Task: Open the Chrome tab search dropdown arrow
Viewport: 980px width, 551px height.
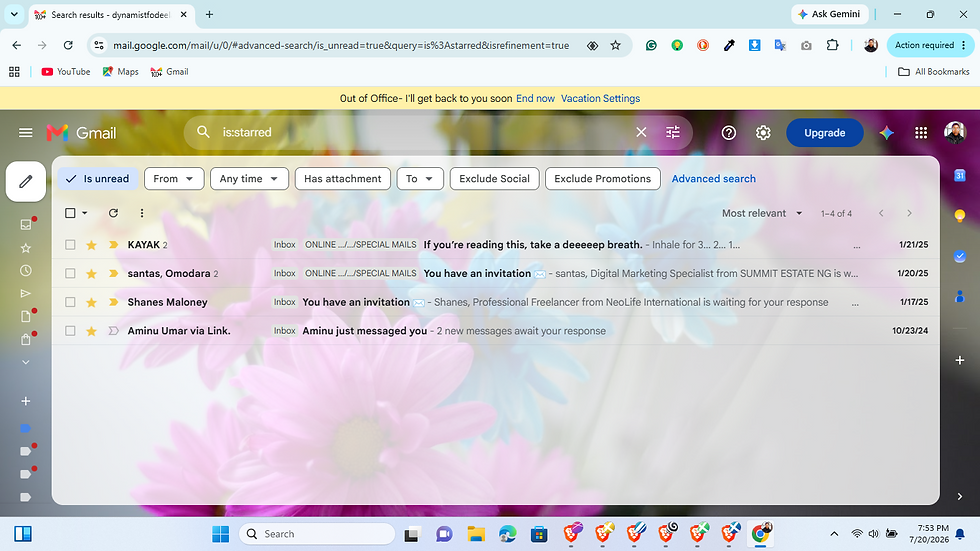Action: tap(14, 14)
